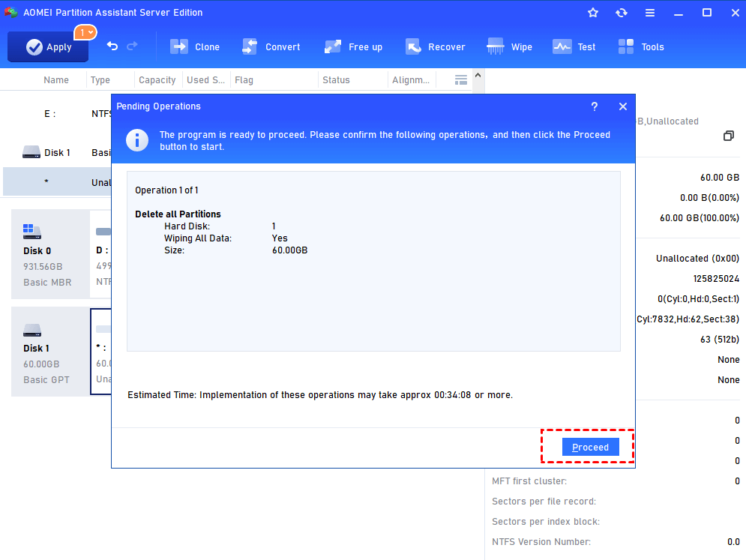Select Disk 1 in the disk map
Screen dimensions: 746x560
(x=50, y=352)
